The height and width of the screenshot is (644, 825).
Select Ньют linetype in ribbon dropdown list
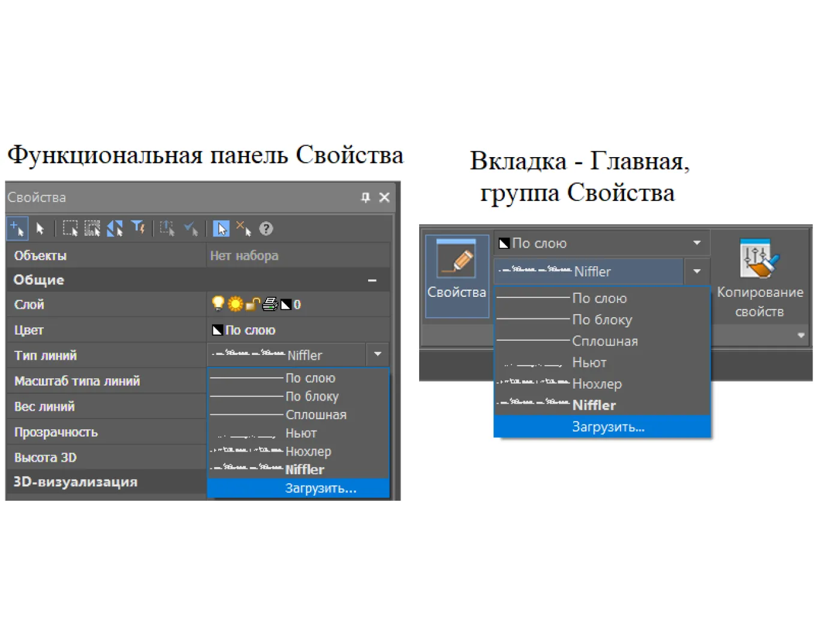click(602, 362)
